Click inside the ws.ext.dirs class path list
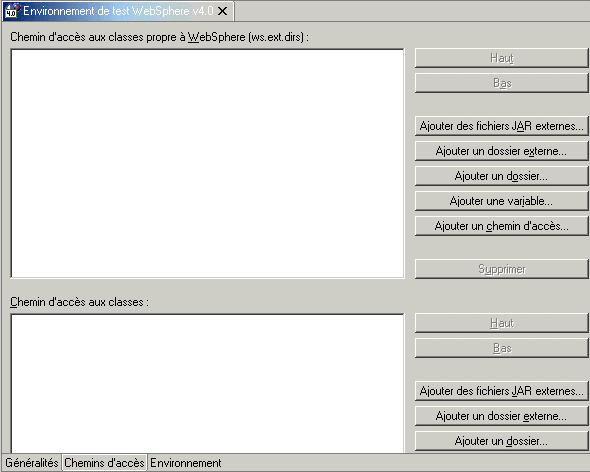 207,163
